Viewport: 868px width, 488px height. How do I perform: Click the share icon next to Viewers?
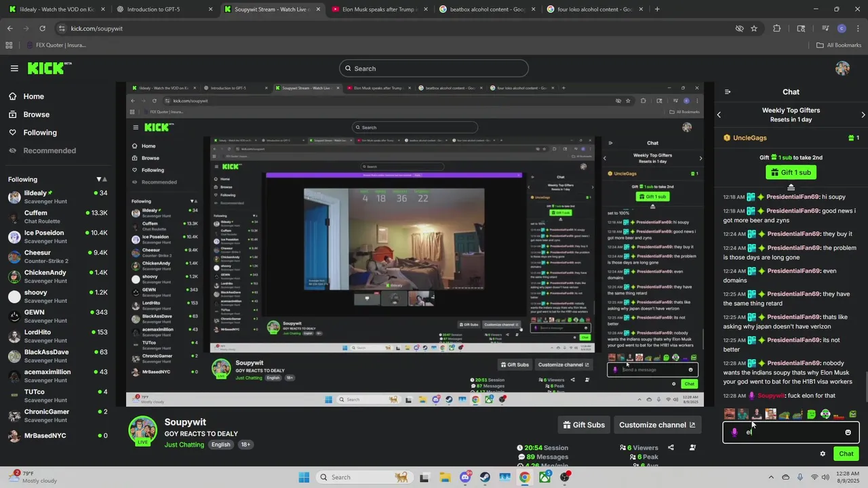coord(671,447)
